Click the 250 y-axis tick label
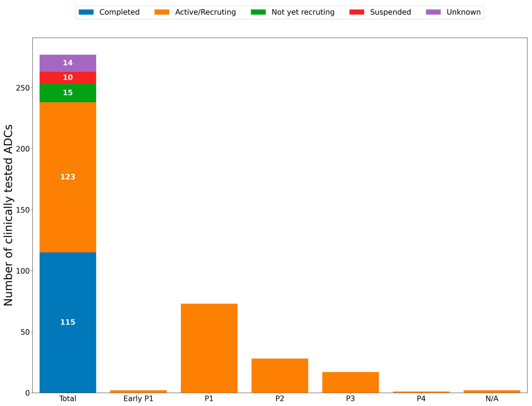This screenshot has width=532, height=406. [23, 88]
